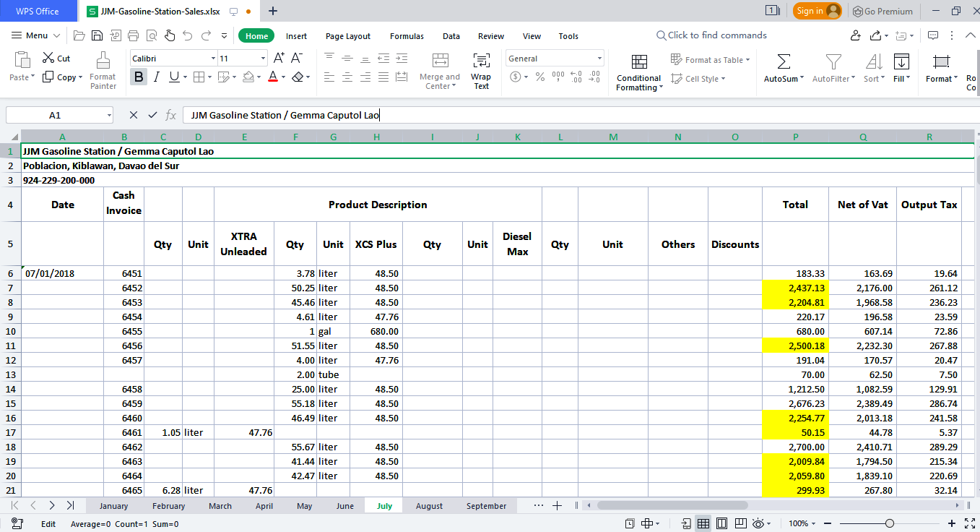Click the AutoSum sigma icon
Viewport: 980px width, 532px height.
784,61
